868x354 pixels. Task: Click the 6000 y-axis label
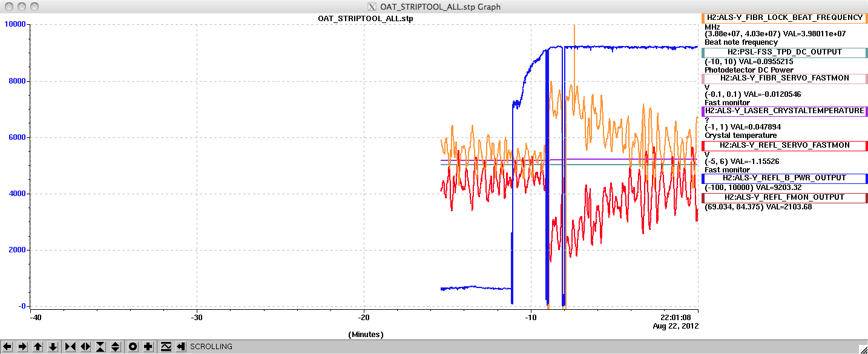coord(17,137)
